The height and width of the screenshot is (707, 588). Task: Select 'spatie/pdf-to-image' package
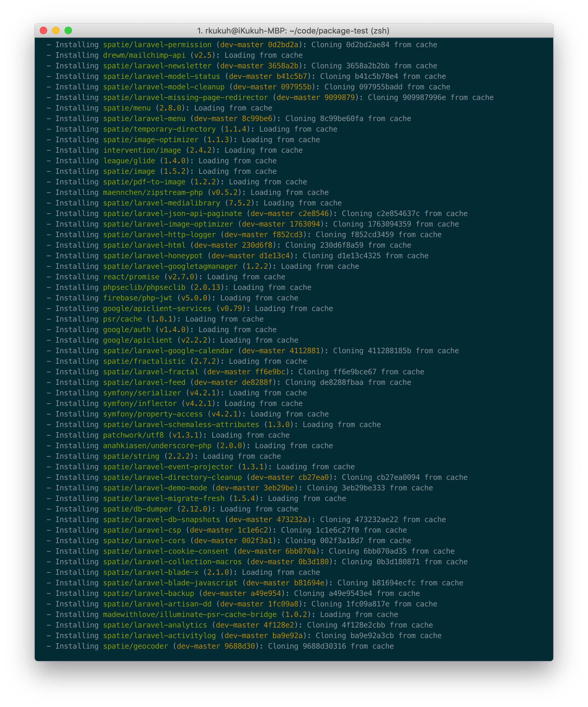144,182
